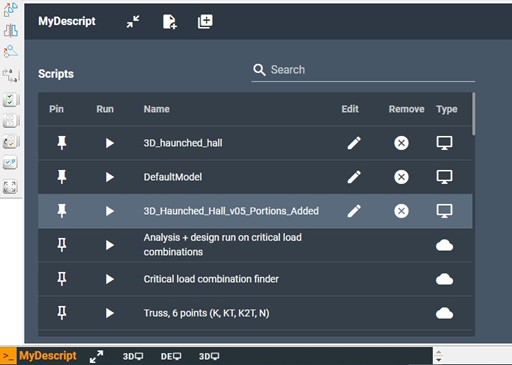Select the 3D_haunched_hall script name
Viewport: 512px width, 365px height.
tap(183, 143)
